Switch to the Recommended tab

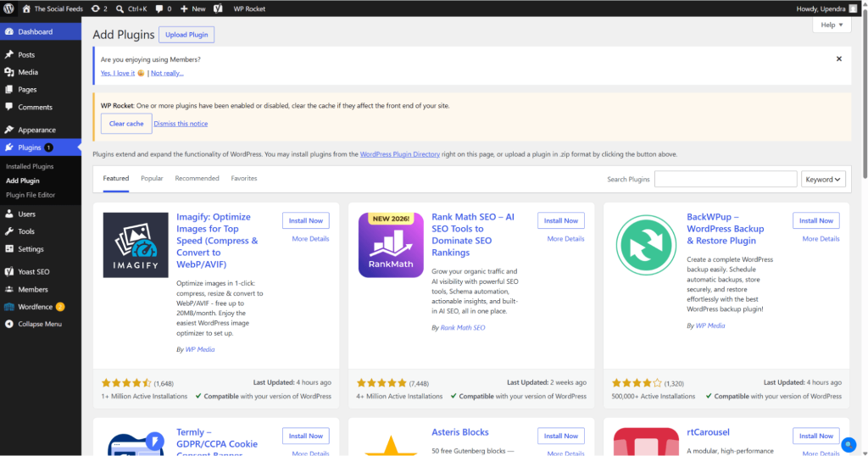197,179
